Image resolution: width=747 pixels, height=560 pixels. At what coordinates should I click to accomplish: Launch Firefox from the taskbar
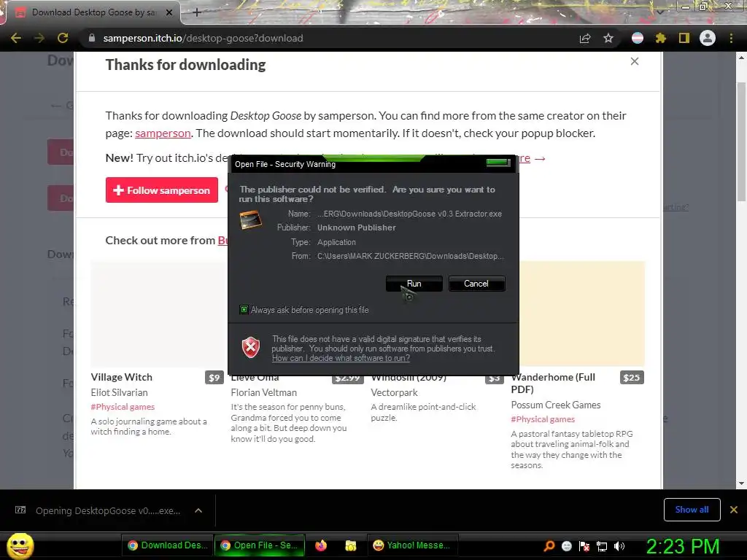click(321, 545)
